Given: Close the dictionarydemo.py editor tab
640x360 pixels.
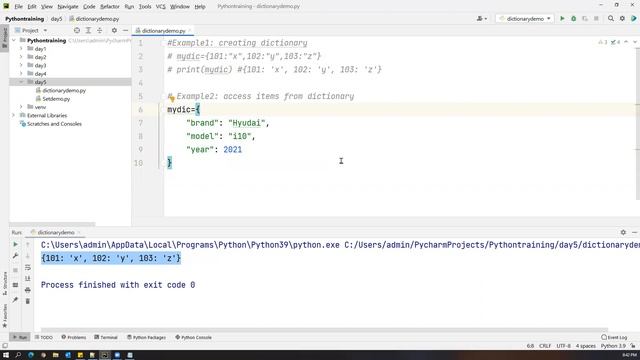Looking at the screenshot, I should pyautogui.click(x=190, y=31).
